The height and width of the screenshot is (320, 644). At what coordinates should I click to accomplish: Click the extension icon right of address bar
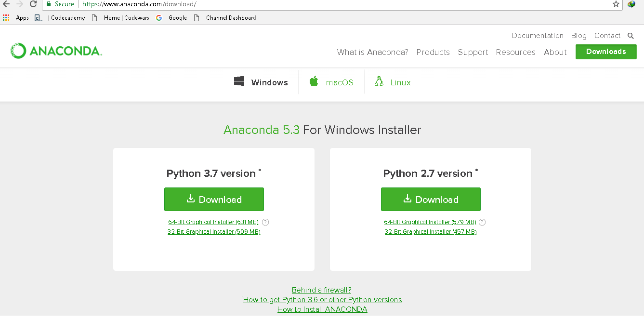pyautogui.click(x=631, y=4)
